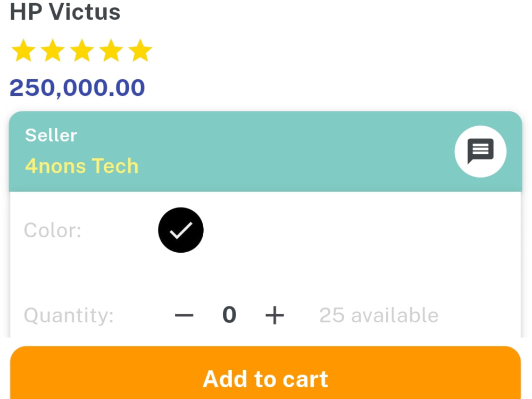
Task: Choose the fifth rating star
Action: [x=140, y=50]
